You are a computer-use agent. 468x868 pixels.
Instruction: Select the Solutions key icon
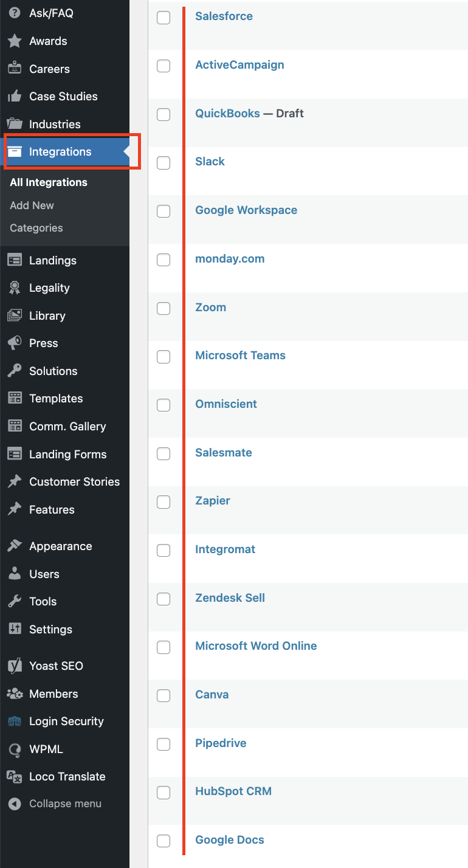[x=15, y=371]
